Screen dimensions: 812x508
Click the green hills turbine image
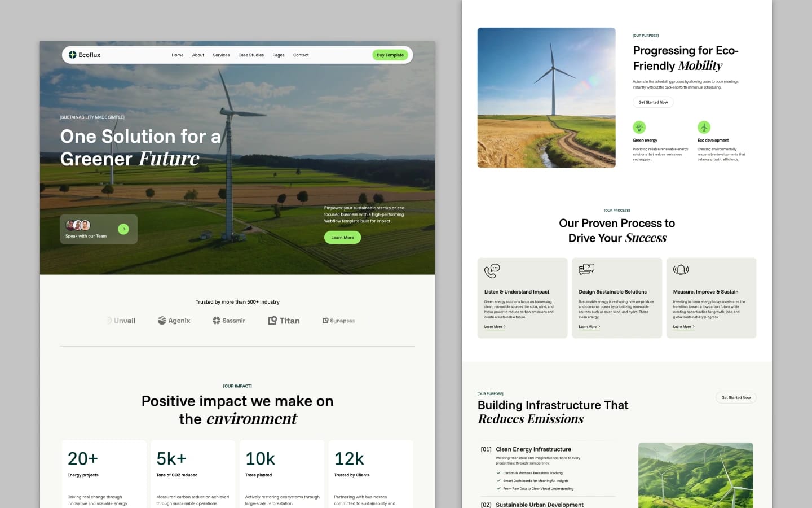coord(696,475)
